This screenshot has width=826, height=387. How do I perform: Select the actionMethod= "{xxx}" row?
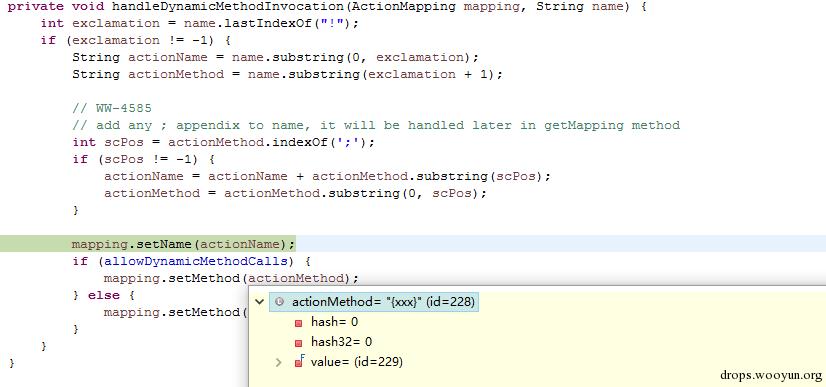tap(374, 302)
